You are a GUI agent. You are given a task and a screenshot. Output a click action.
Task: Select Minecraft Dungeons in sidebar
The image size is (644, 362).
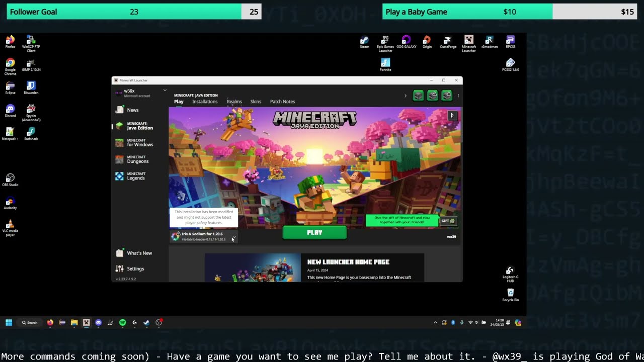(x=132, y=159)
